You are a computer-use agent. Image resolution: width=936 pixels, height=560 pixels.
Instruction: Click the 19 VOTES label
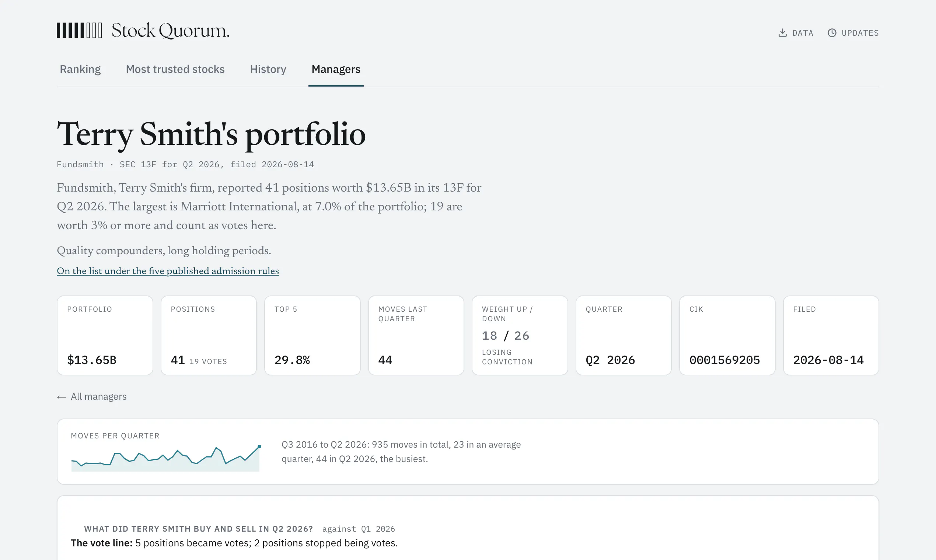pos(208,361)
